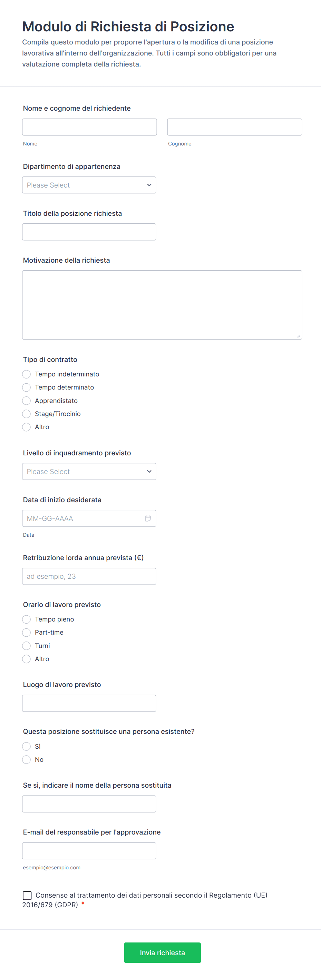
Task: Open the Dipartimento di appartenenza dropdown
Action: [x=89, y=185]
